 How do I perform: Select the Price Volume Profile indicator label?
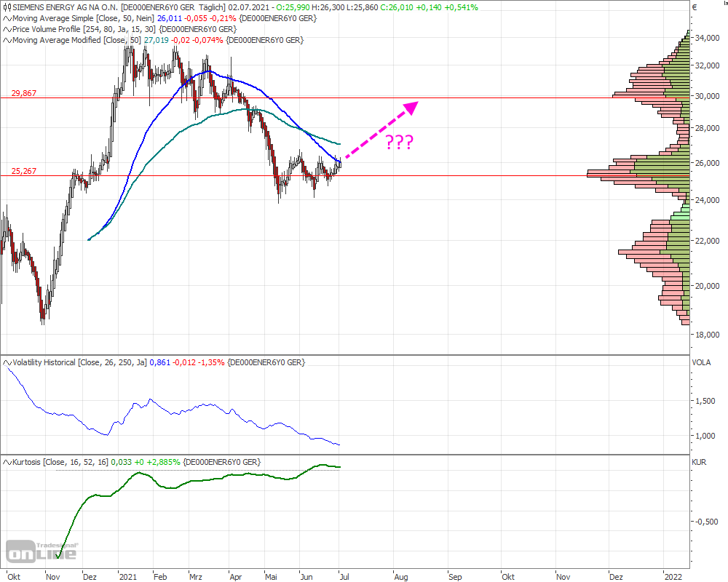coord(84,29)
